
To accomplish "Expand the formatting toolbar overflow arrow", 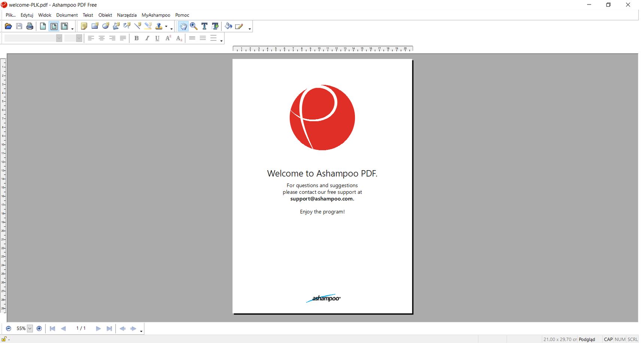I will tap(221, 41).
